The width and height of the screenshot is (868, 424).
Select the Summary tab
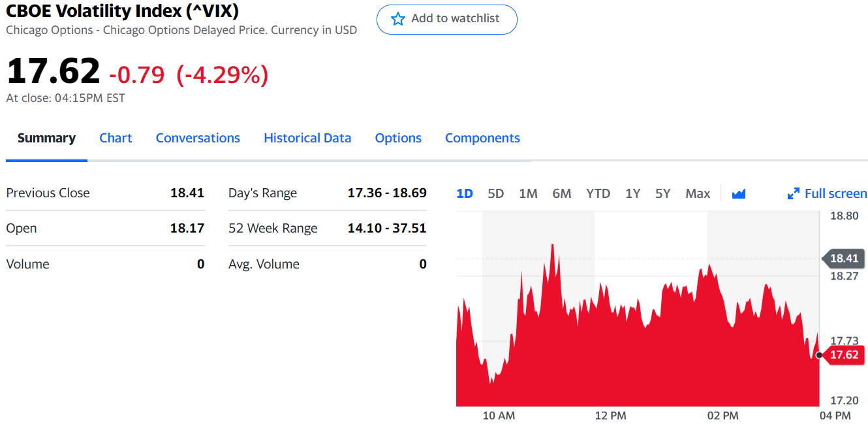46,138
